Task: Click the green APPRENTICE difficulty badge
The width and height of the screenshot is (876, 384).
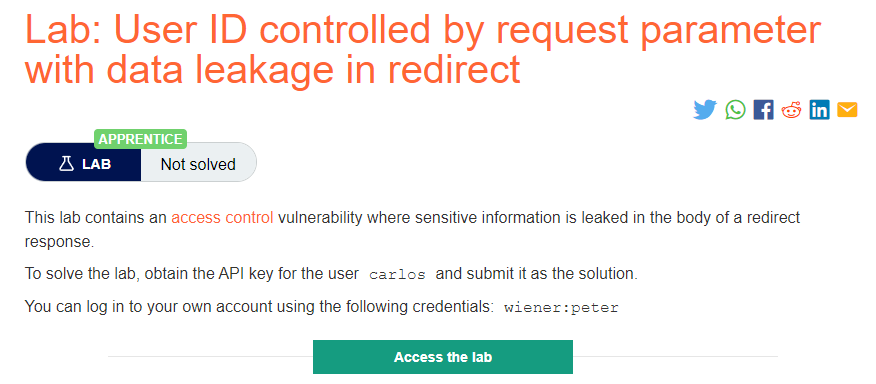Action: point(140,139)
